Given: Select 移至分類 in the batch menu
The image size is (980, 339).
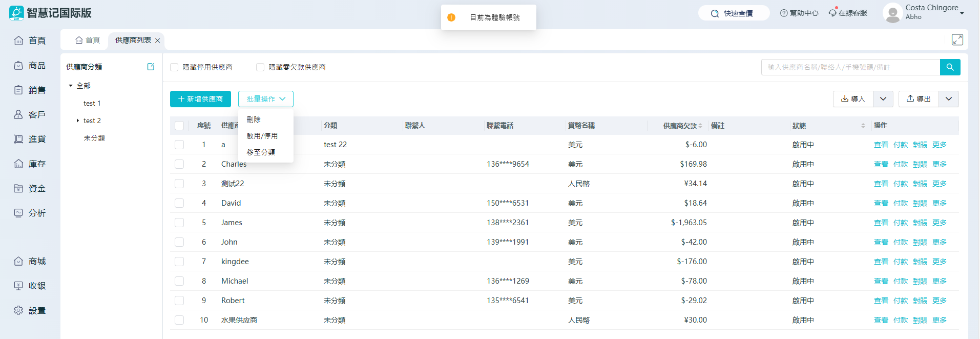Looking at the screenshot, I should [261, 152].
